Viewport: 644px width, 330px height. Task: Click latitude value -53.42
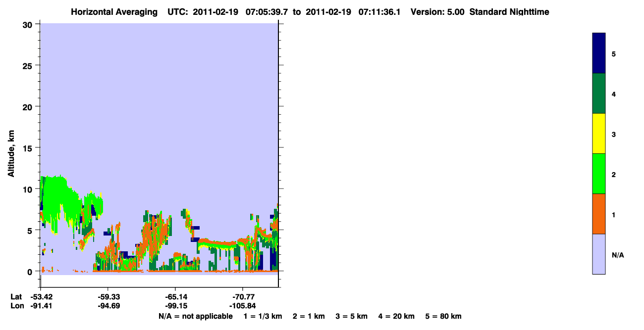pyautogui.click(x=41, y=297)
